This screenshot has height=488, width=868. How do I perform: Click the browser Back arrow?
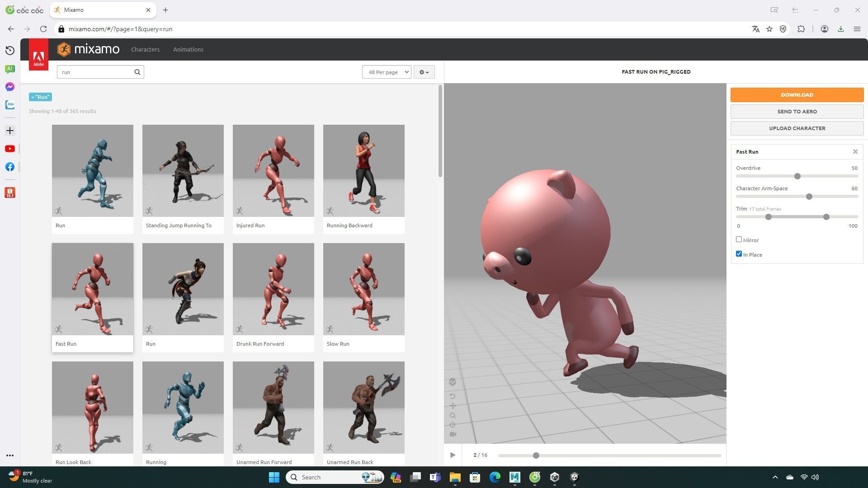(x=11, y=29)
